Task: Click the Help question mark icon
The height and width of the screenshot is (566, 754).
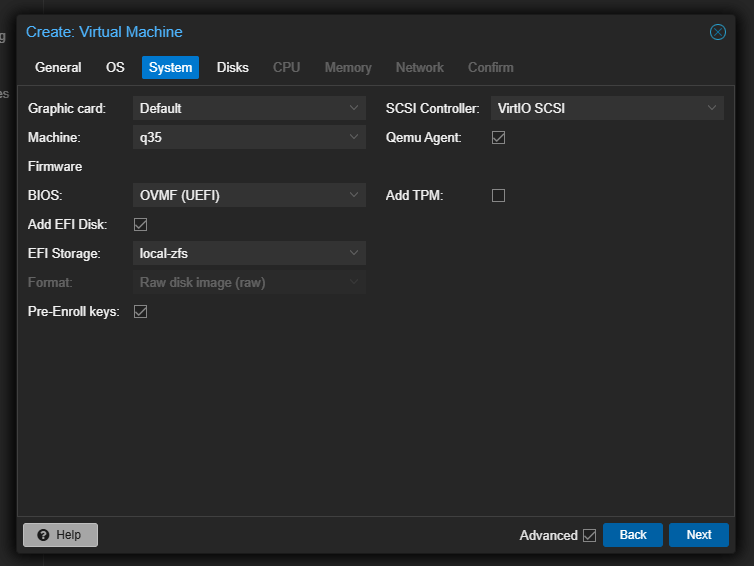Action: 43,535
